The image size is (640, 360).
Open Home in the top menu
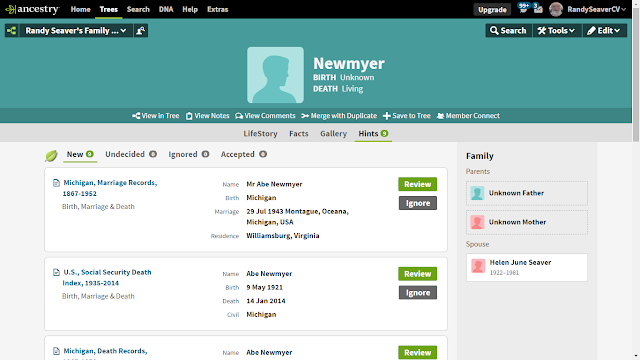pos(80,9)
